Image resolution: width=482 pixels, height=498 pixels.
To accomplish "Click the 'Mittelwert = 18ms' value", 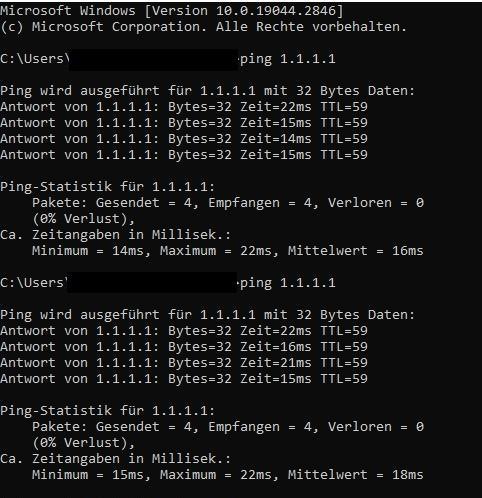I will [x=356, y=475].
